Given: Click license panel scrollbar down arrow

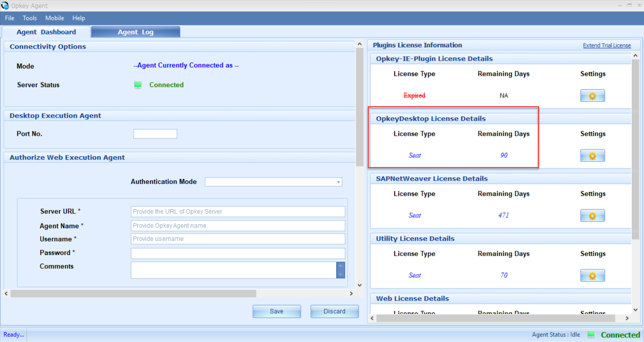Looking at the screenshot, I should coord(635,310).
